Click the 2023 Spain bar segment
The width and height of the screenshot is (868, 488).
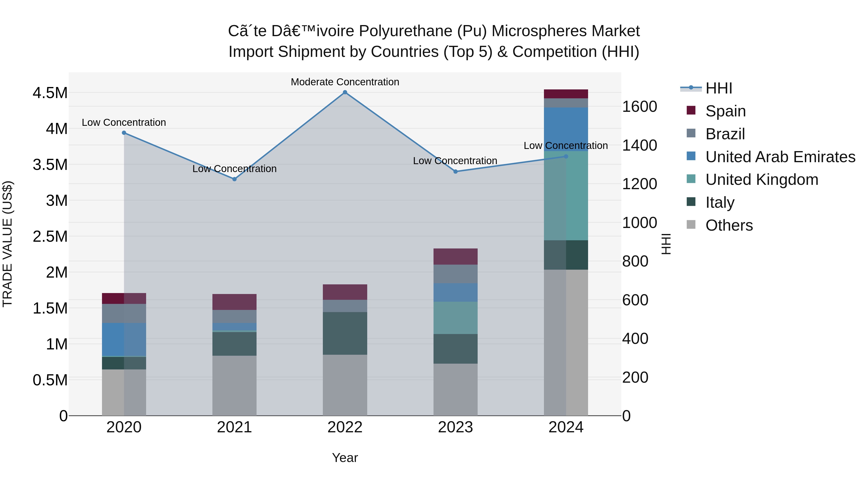[455, 257]
